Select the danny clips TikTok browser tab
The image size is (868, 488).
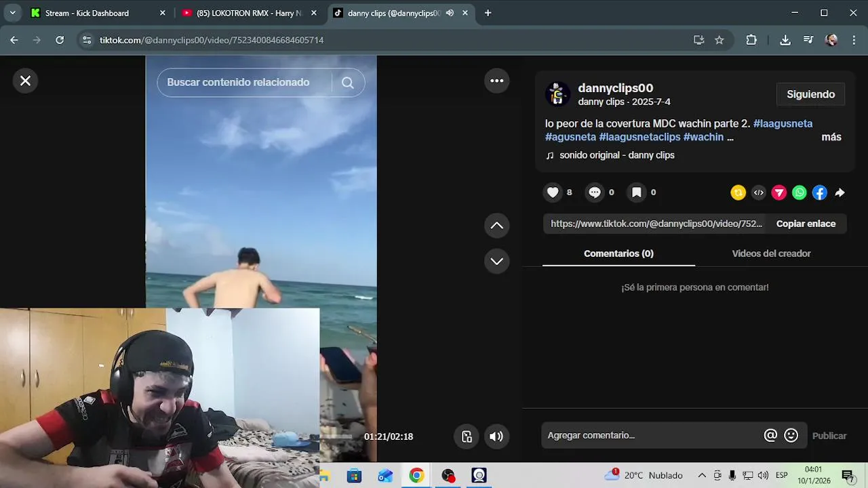coord(393,13)
